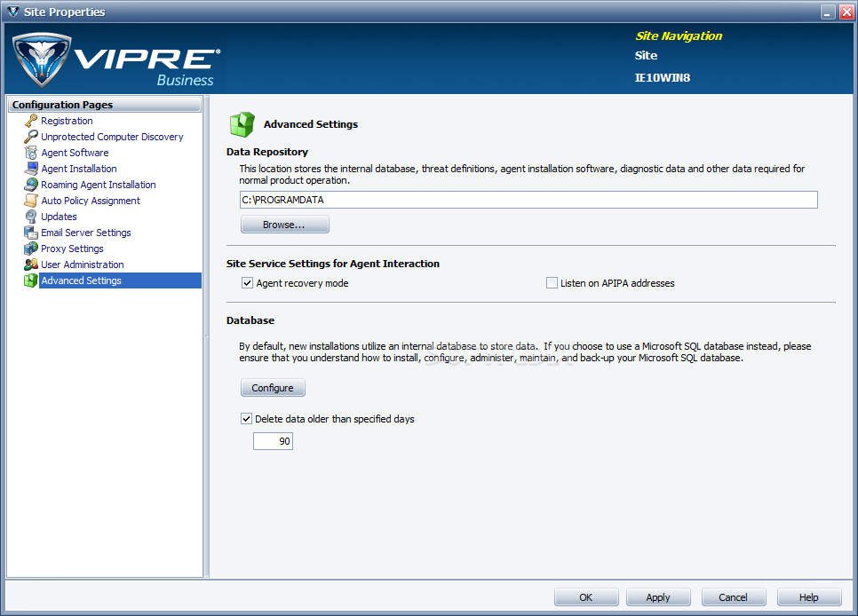
Task: Click the Agent Software icon
Action: (x=31, y=153)
